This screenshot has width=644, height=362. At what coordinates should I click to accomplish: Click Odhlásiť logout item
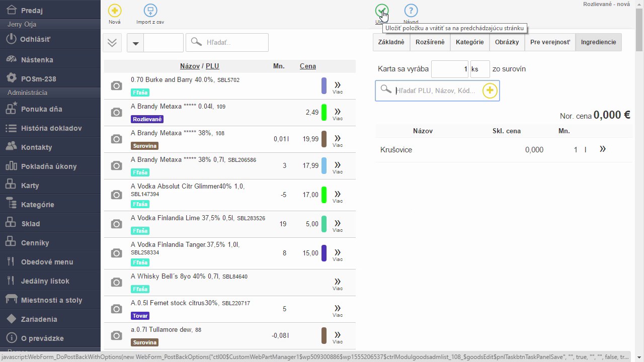coord(50,39)
